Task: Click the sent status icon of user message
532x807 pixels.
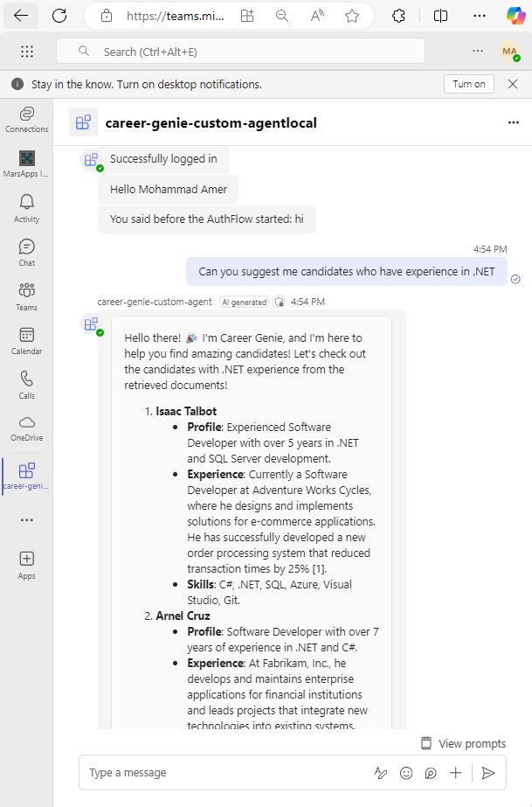Action: [x=515, y=279]
